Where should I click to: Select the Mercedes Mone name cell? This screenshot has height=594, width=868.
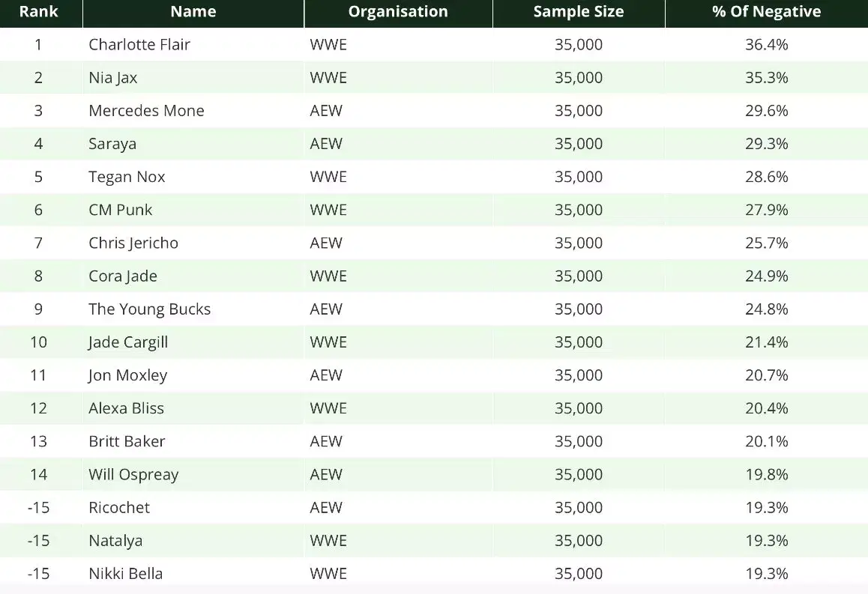pos(146,111)
